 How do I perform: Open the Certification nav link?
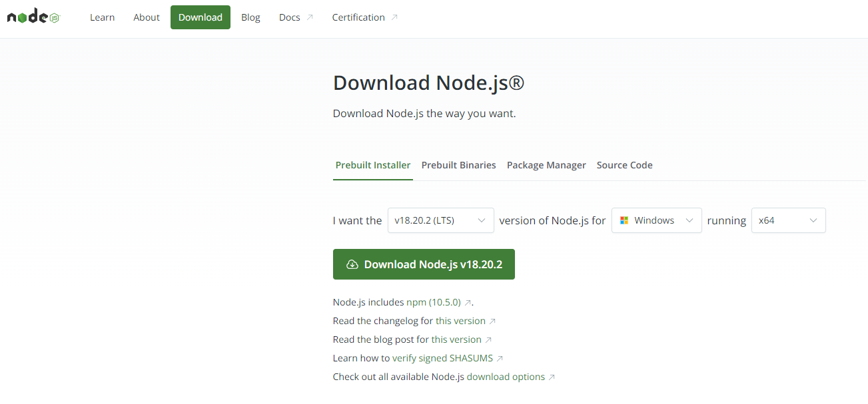[365, 17]
